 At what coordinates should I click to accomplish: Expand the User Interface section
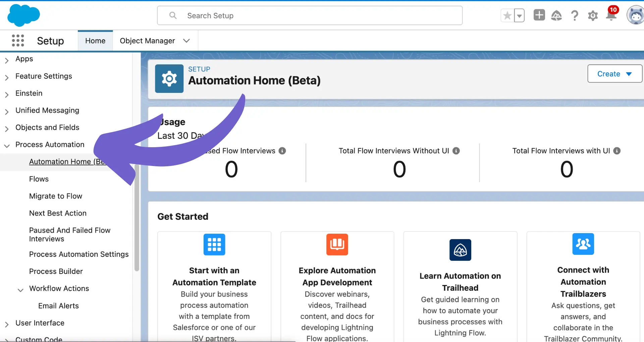(x=7, y=324)
